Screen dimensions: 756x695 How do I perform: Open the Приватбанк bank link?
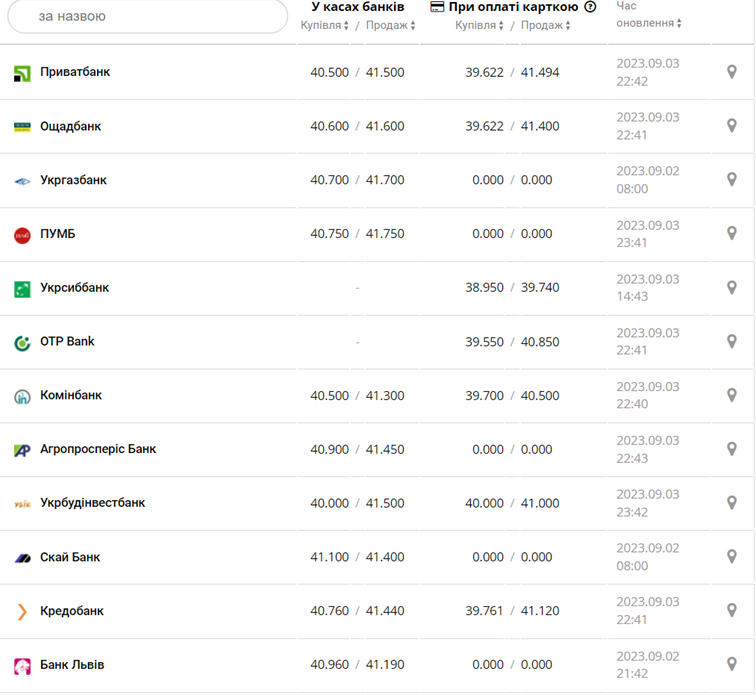click(x=75, y=72)
